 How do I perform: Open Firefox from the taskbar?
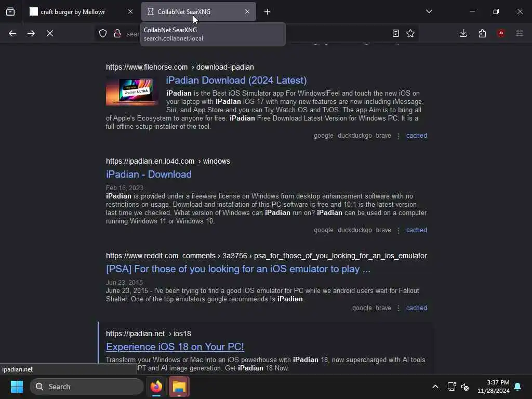[156, 387]
